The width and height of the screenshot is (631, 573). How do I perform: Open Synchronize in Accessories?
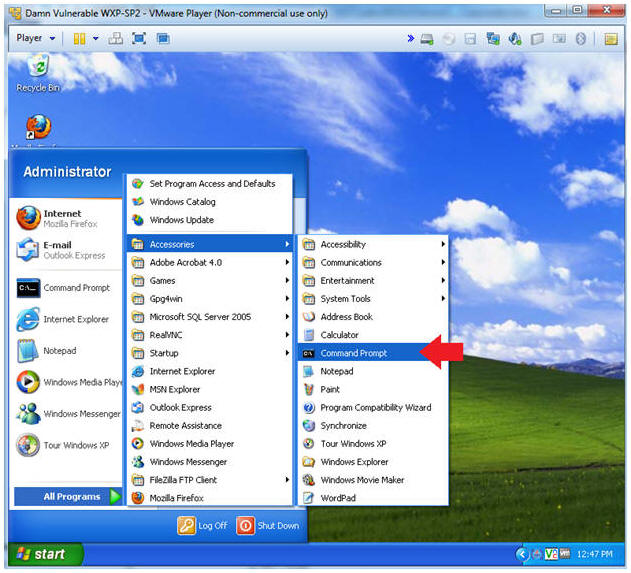(373, 425)
